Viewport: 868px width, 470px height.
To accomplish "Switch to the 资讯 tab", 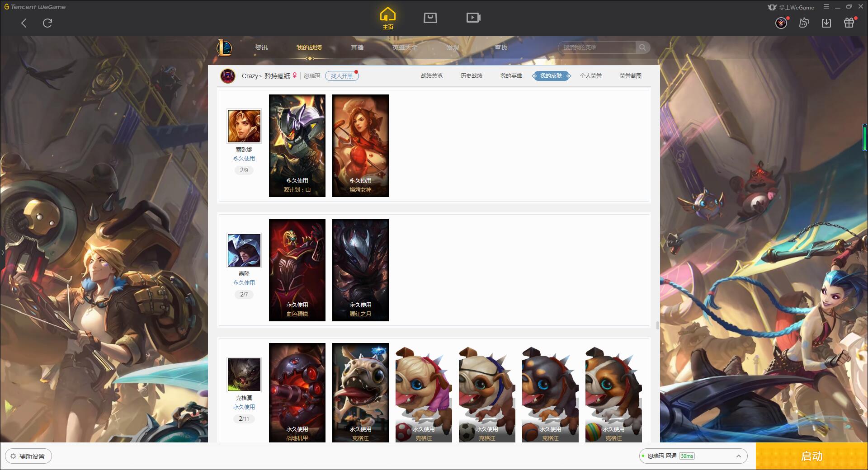I will pos(261,47).
